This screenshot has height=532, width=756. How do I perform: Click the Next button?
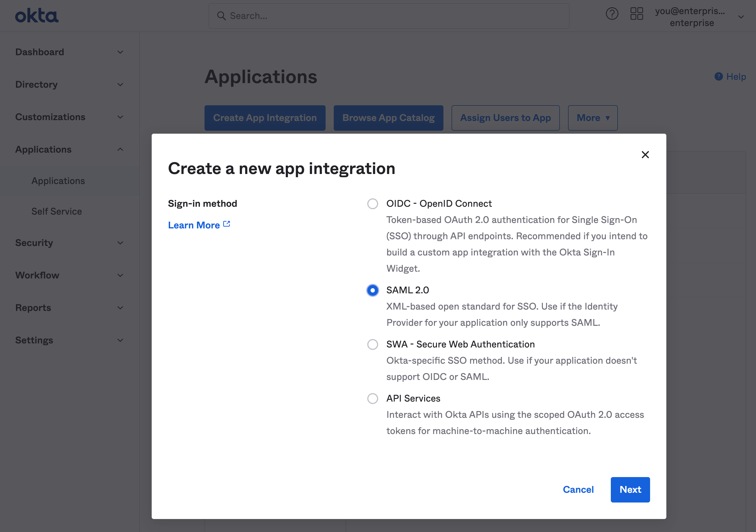pos(630,490)
